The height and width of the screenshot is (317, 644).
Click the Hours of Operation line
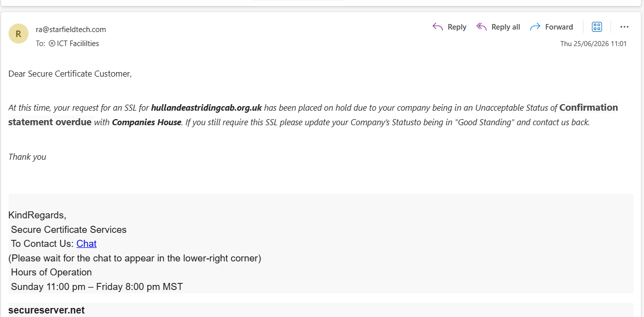pos(52,272)
